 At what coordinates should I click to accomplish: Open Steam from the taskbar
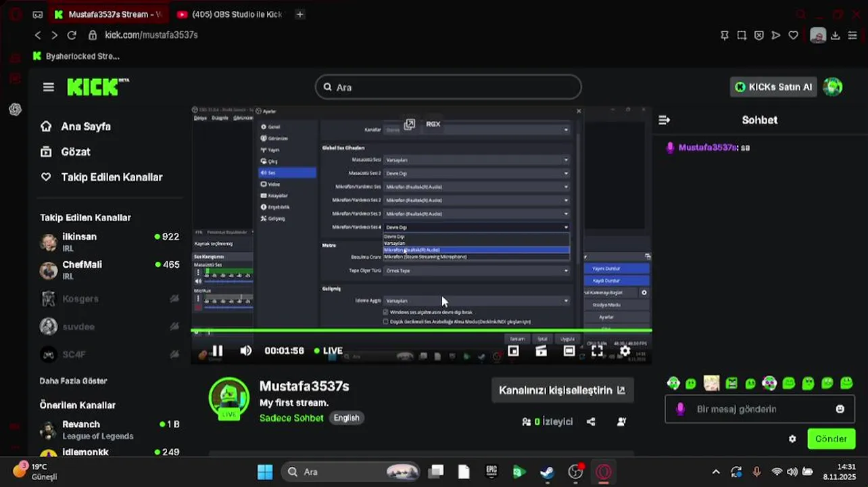tap(548, 472)
